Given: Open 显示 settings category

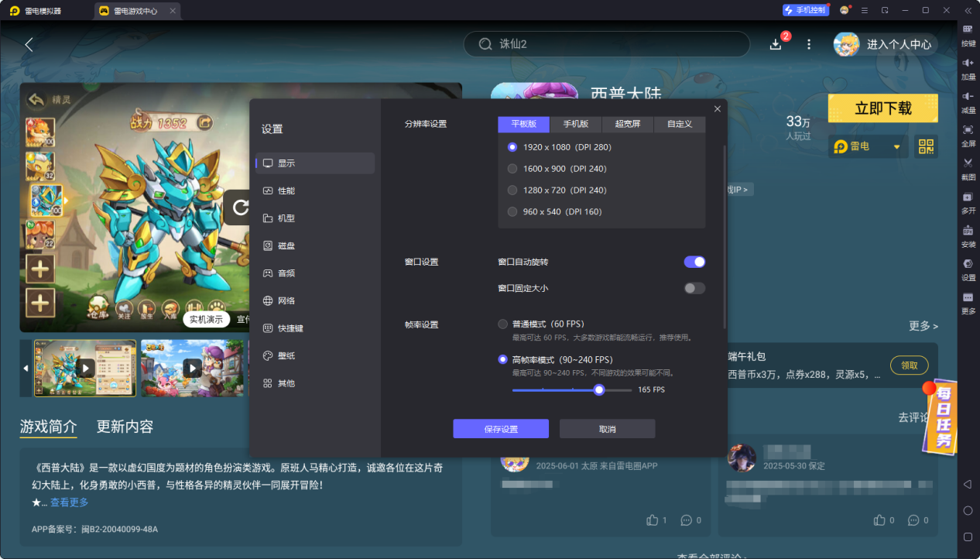Looking at the screenshot, I should click(315, 163).
